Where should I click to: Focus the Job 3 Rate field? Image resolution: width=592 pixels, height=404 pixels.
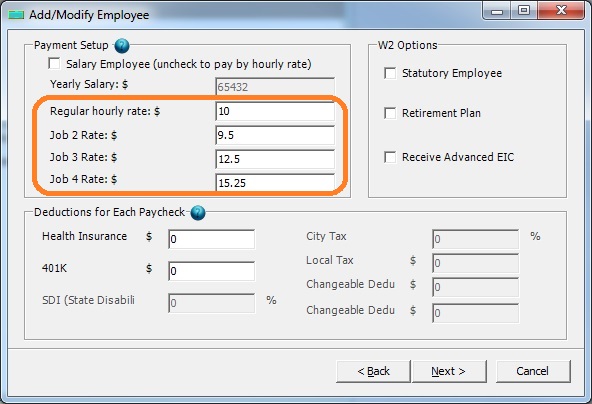pyautogui.click(x=275, y=159)
